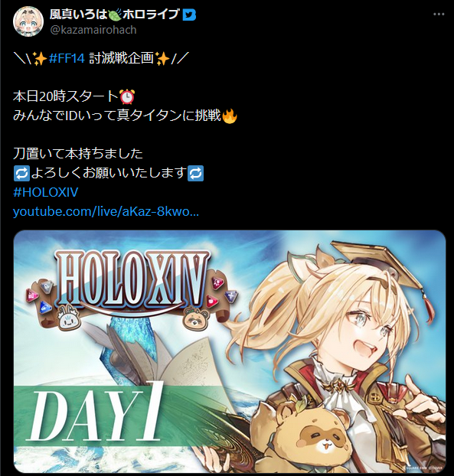Screen dimensions: 454x476
Task: Click the leaf emoji in display name
Action: [114, 15]
